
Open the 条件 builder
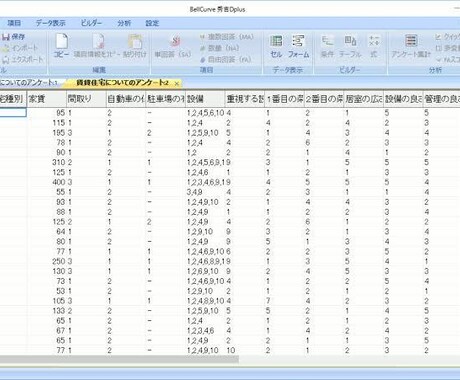(327, 46)
